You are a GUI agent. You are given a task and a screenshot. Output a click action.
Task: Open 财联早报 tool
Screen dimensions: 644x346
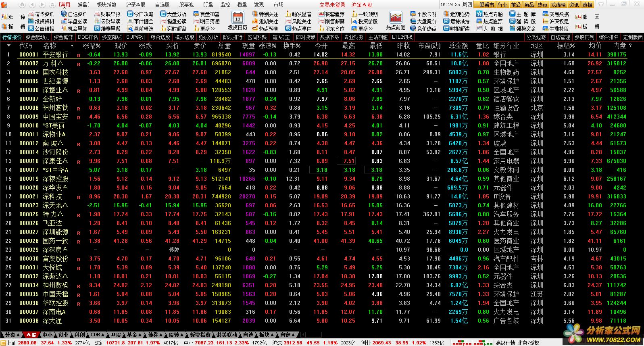coord(107,14)
